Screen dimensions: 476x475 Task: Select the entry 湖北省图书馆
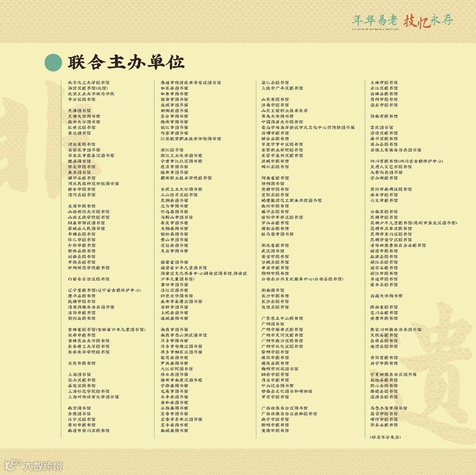[275, 246]
